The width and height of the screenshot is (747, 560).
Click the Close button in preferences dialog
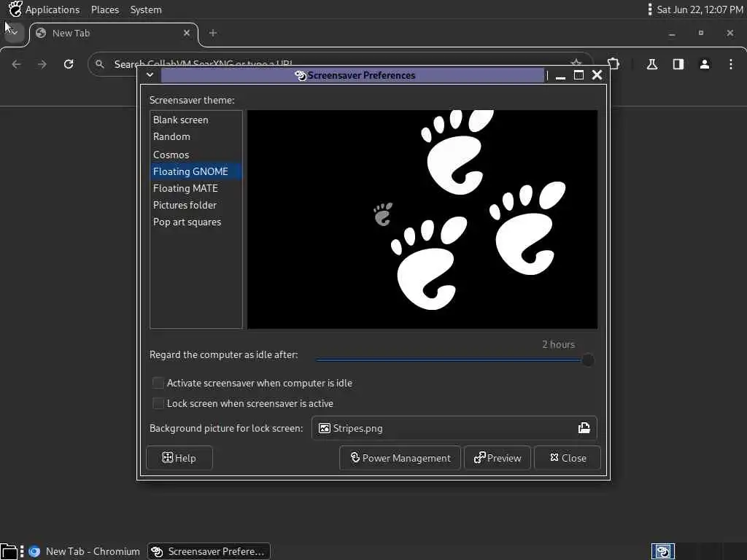pos(568,458)
